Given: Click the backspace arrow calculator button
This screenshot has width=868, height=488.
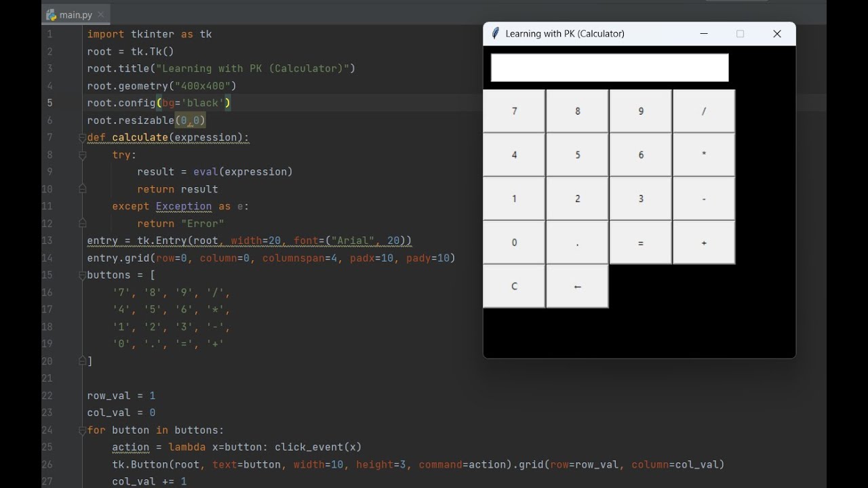Looking at the screenshot, I should coord(577,286).
